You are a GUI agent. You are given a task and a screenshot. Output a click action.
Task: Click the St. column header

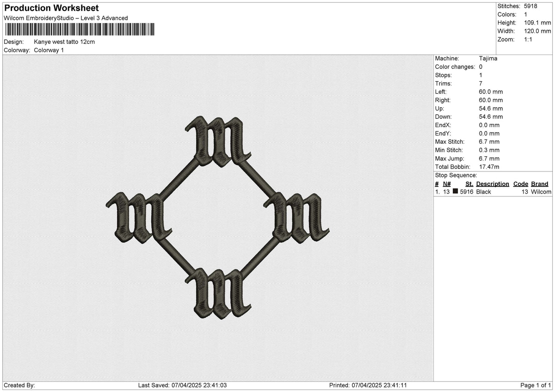pyautogui.click(x=469, y=184)
